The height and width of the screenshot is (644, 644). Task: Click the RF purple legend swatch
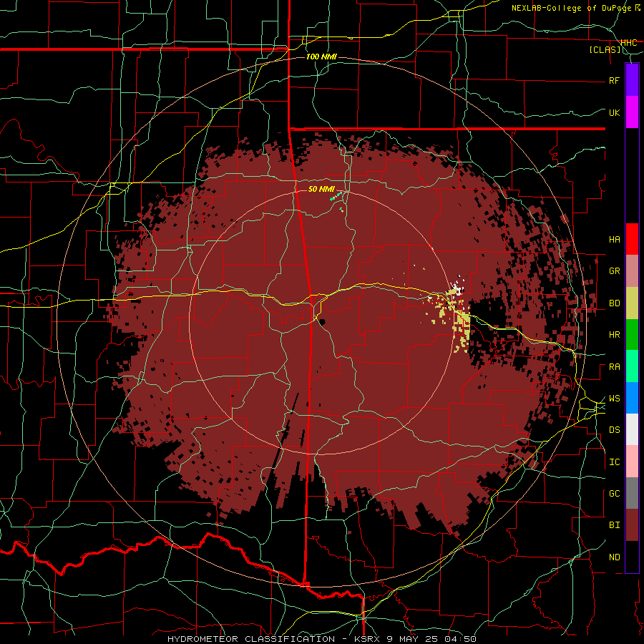click(632, 80)
